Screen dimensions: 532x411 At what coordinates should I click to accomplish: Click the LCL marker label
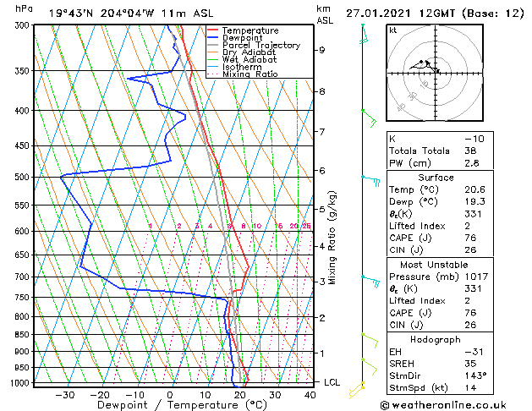click(x=332, y=382)
